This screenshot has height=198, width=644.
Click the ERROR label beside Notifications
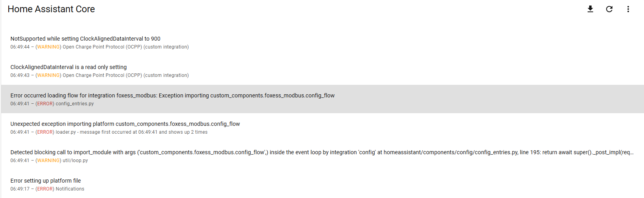[x=45, y=189]
